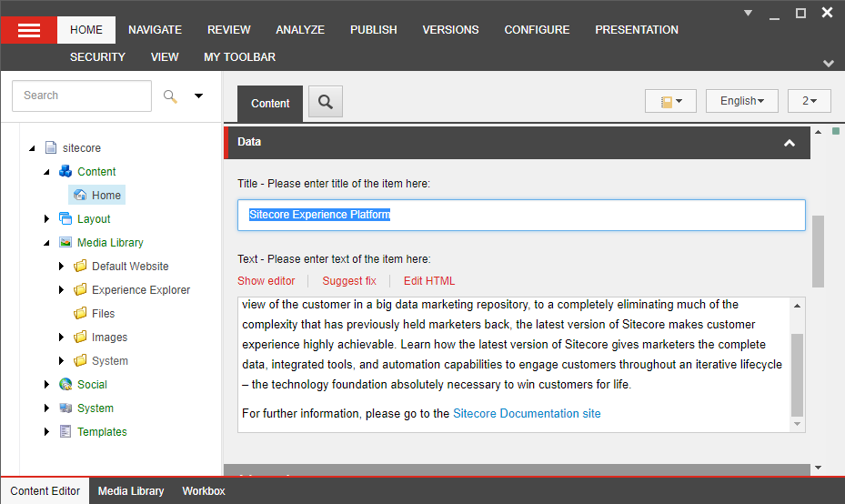Collapse the Media Library node
Screen dimensions: 845x504
pyautogui.click(x=47, y=243)
